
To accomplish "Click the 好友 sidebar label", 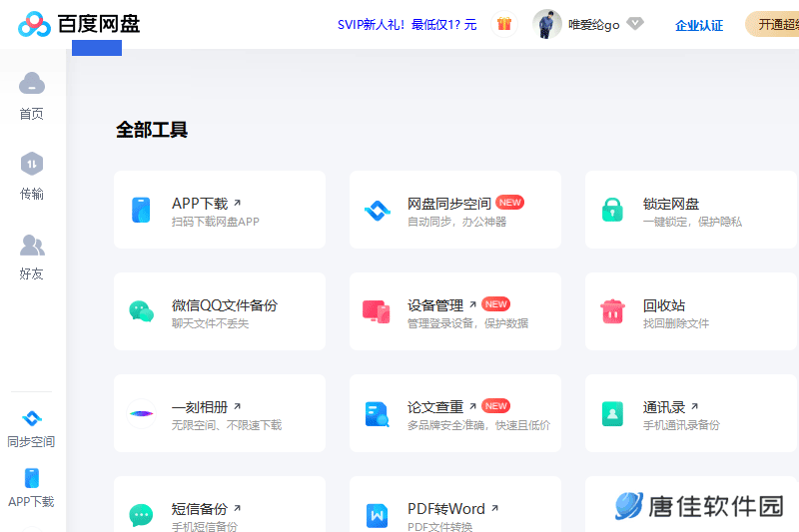I will (x=32, y=273).
